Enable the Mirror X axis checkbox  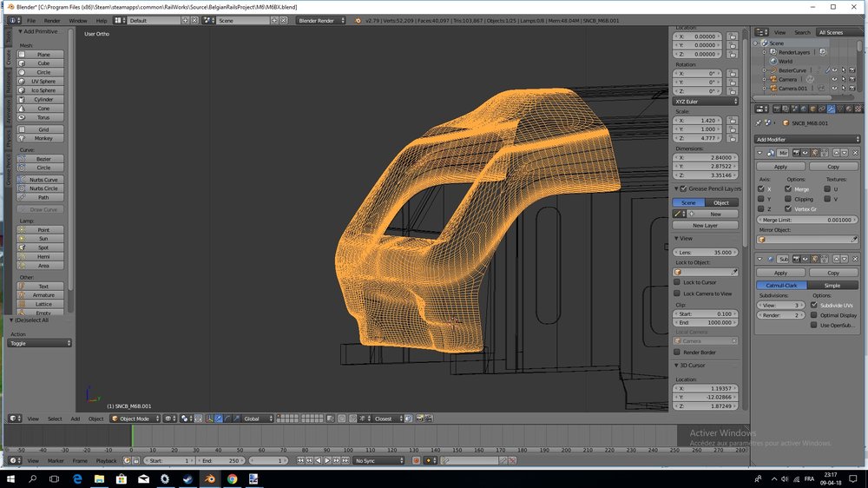[761, 189]
